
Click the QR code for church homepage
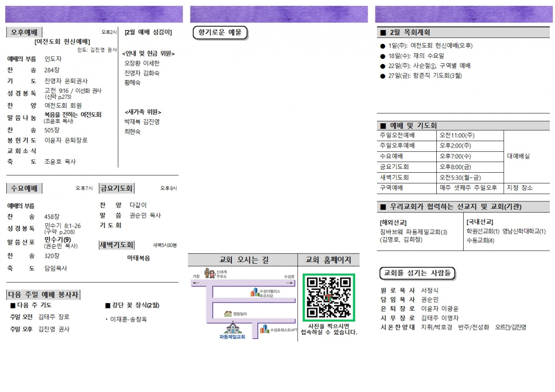pos(329,297)
